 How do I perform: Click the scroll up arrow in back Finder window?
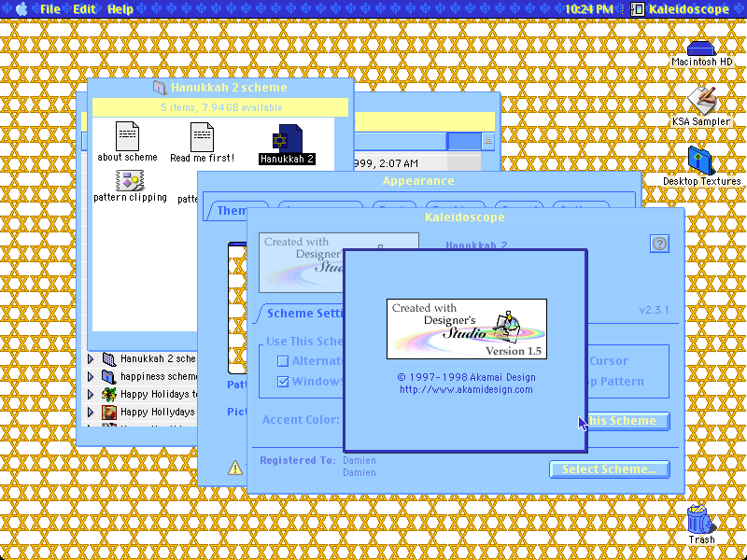tap(487, 141)
